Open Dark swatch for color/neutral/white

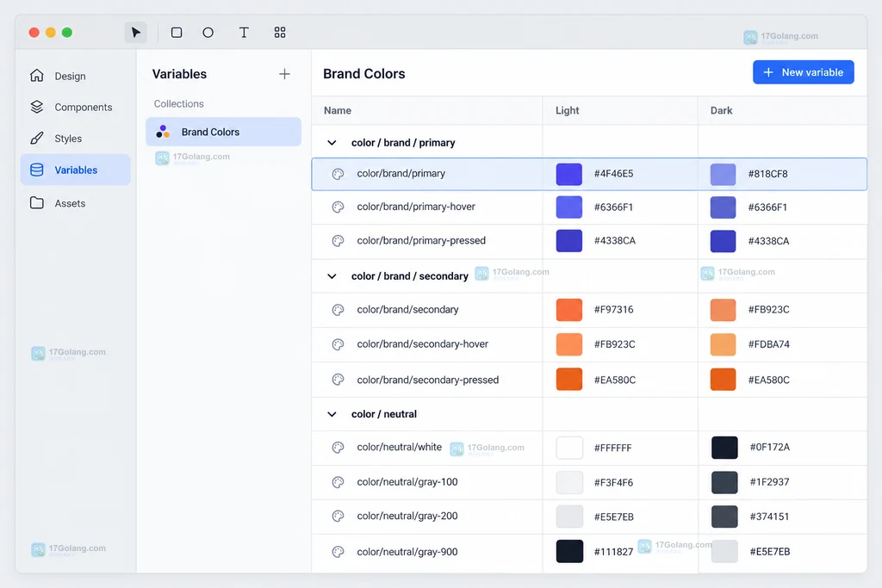724,448
